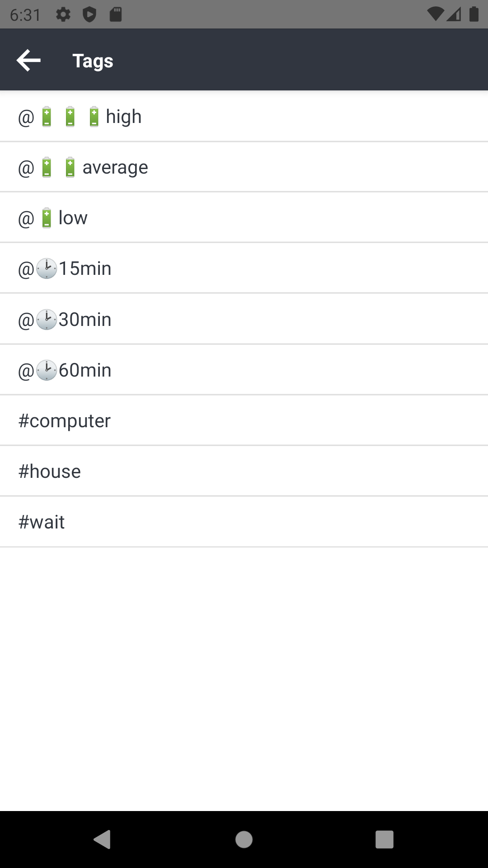The image size is (488, 868).
Task: Click the clock icon on the 60min tag
Action: click(x=47, y=369)
